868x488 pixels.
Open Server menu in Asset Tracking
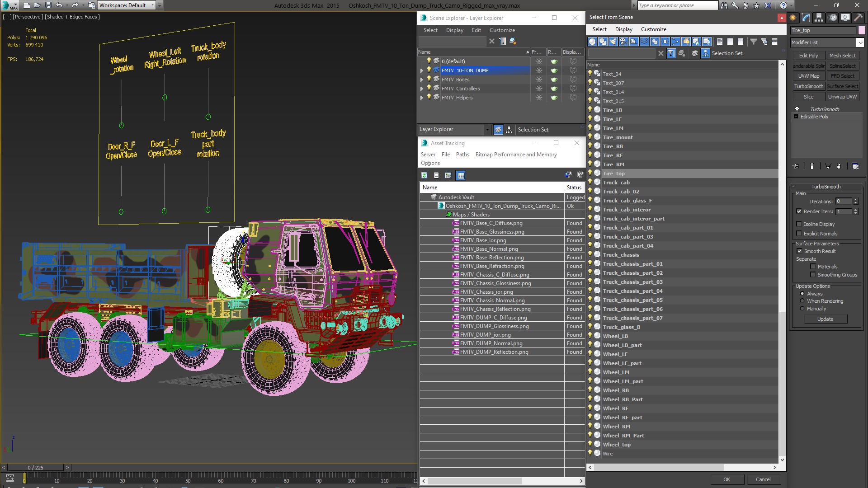point(428,155)
